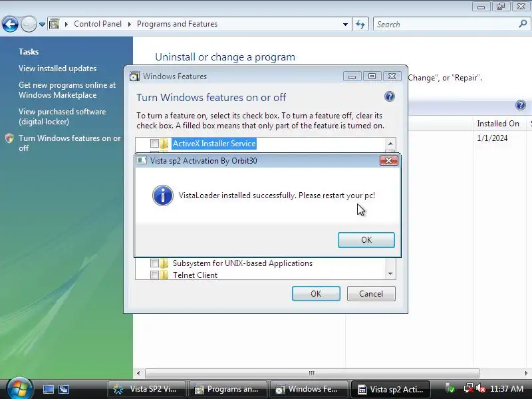Viewport: 532px width, 399px height.
Task: Click the features list scroll up arrow
Action: 390,144
